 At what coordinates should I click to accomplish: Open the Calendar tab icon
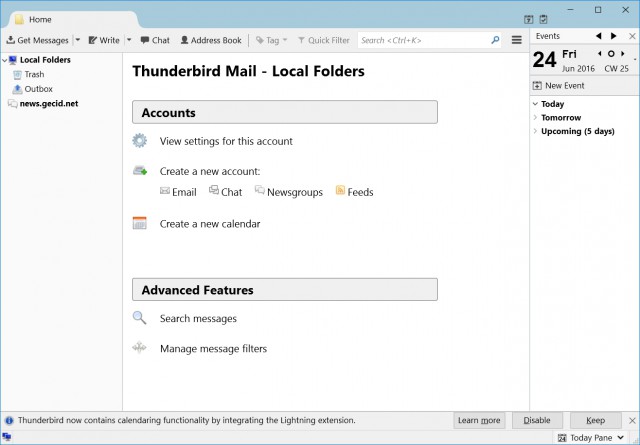tap(529, 19)
